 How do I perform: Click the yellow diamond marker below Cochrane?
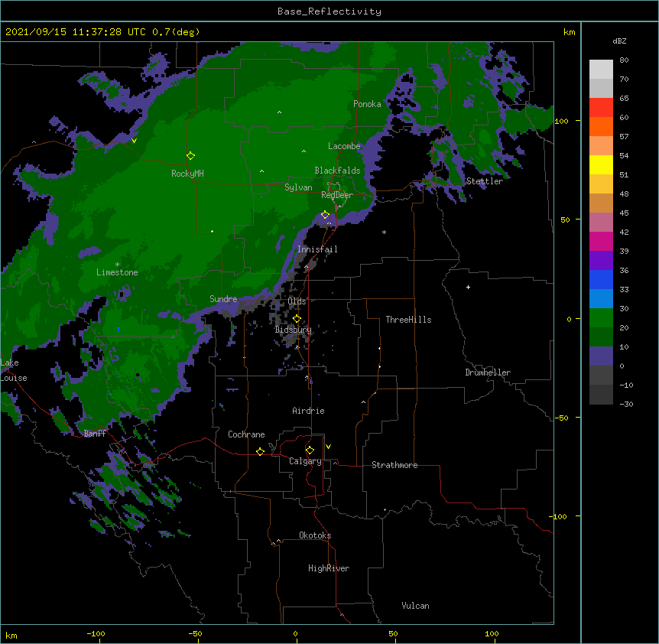(260, 451)
